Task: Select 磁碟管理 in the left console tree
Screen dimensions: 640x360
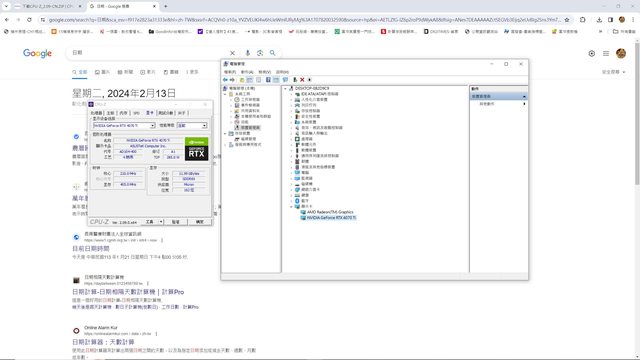Action: (248, 139)
